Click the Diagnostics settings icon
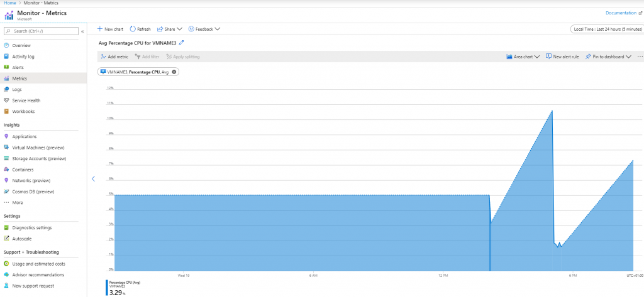This screenshot has width=644, height=297. [x=6, y=228]
